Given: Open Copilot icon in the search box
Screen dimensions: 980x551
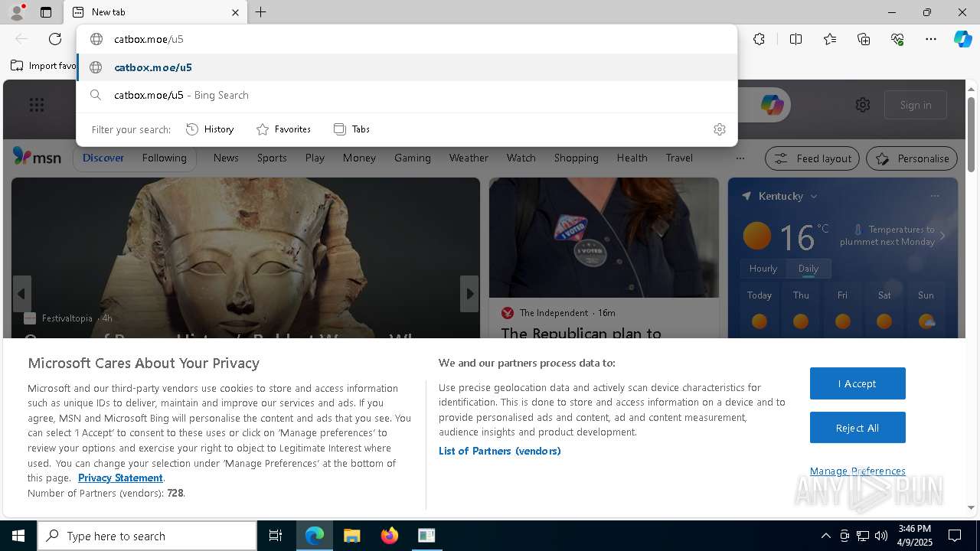Looking at the screenshot, I should click(772, 105).
